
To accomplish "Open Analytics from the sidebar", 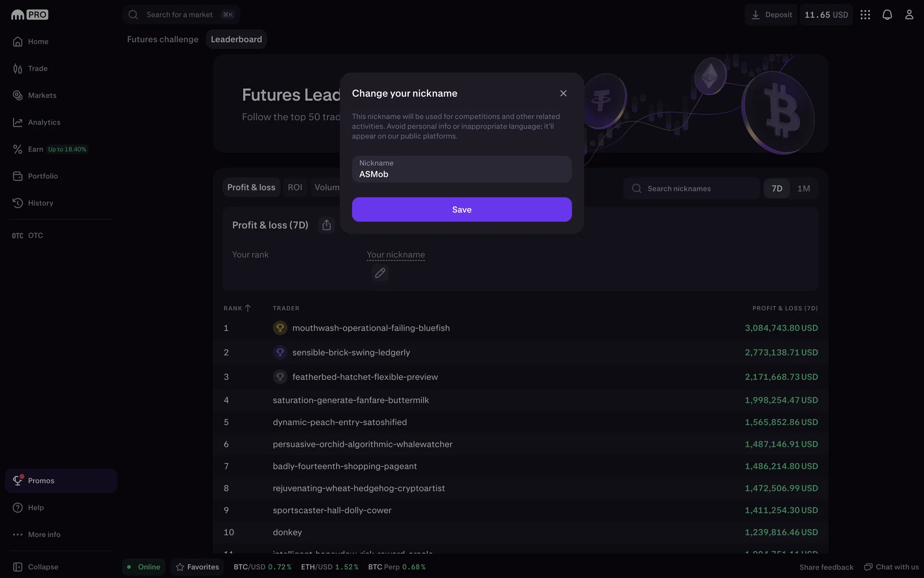I will (x=43, y=122).
